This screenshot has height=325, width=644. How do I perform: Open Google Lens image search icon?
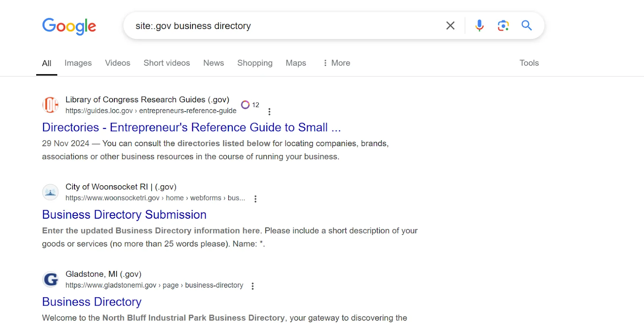[503, 26]
